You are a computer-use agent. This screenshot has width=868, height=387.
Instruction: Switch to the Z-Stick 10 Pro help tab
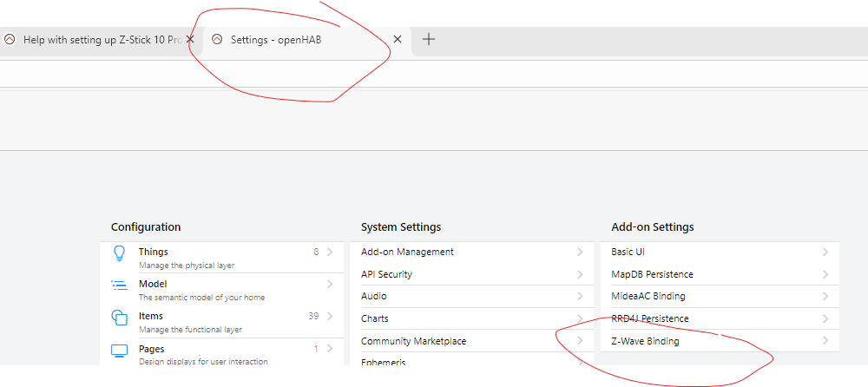95,39
